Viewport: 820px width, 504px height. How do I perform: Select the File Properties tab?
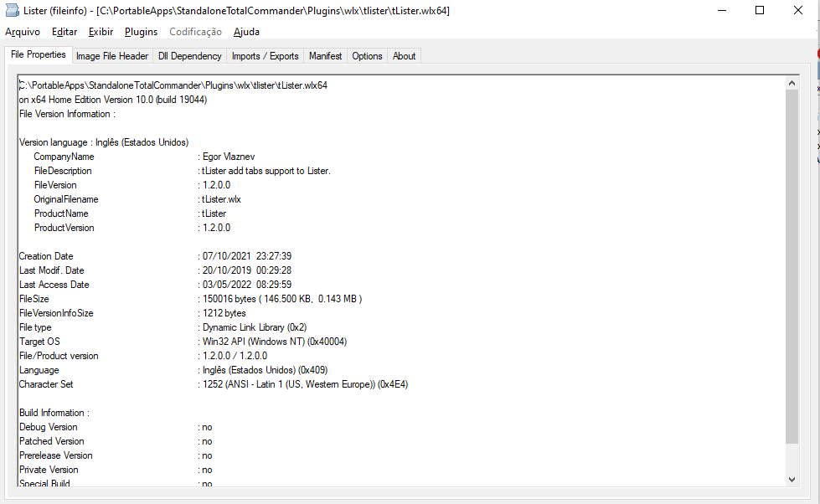tap(38, 54)
